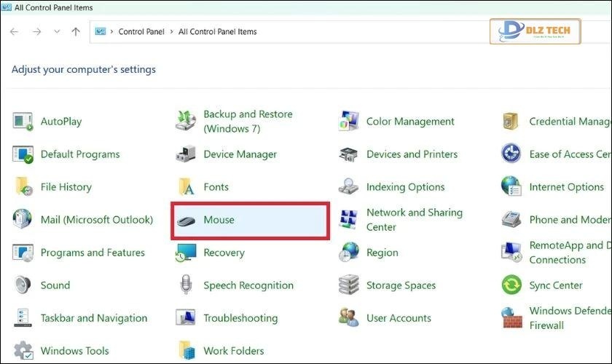The image size is (612, 364).
Task: Click the File History folder icon
Action: (x=23, y=187)
